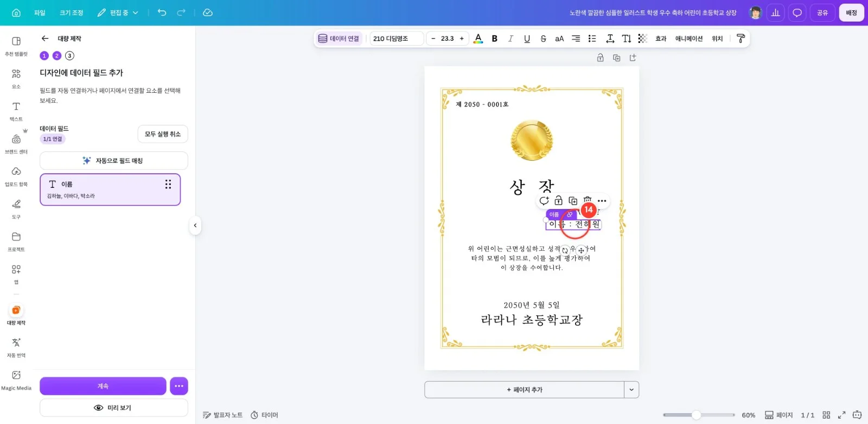Toggle underline formatting
868x424 pixels.
[527, 39]
